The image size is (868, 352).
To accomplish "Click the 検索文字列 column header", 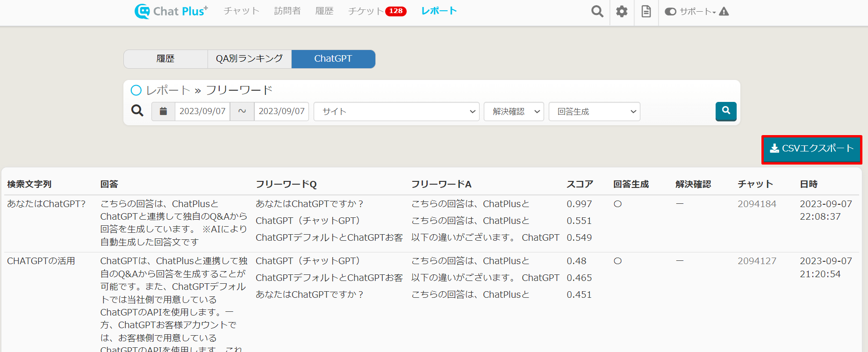I will [x=29, y=184].
